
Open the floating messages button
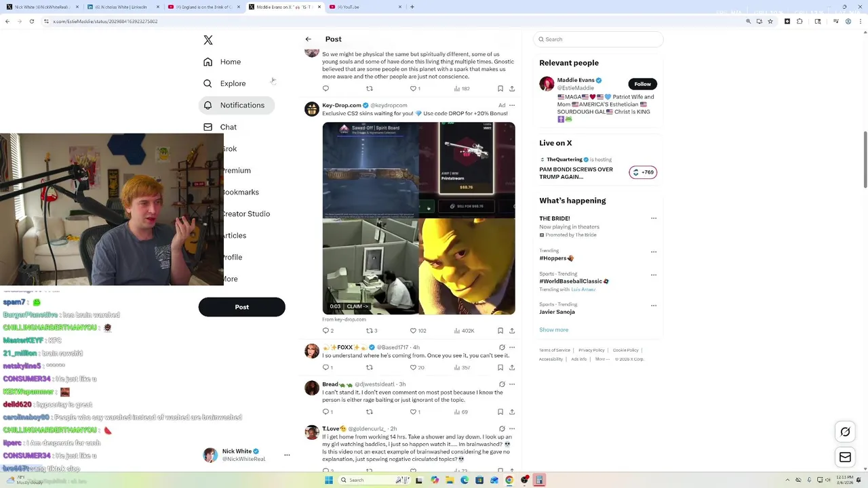tap(845, 457)
